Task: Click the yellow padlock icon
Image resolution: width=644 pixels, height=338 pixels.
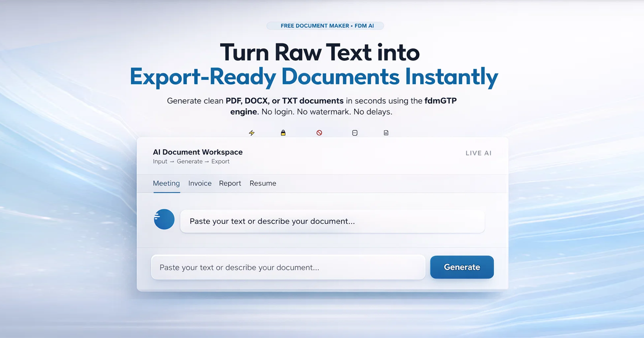Action: point(283,133)
